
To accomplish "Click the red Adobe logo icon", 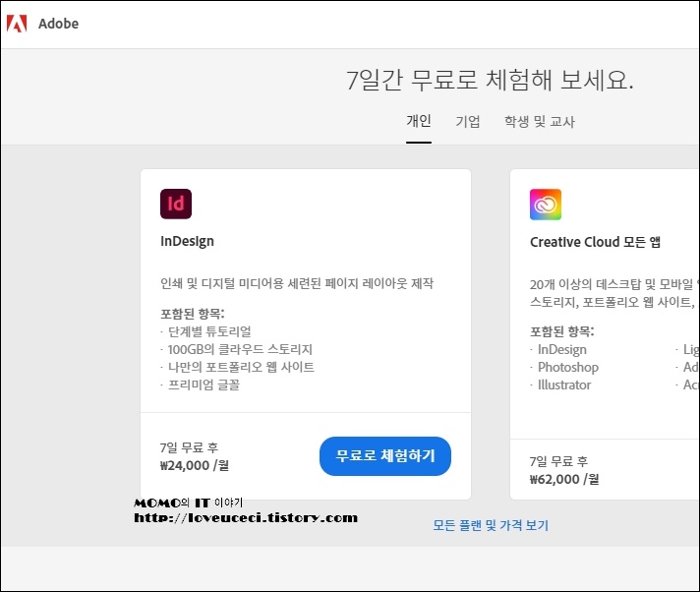I will [x=17, y=24].
